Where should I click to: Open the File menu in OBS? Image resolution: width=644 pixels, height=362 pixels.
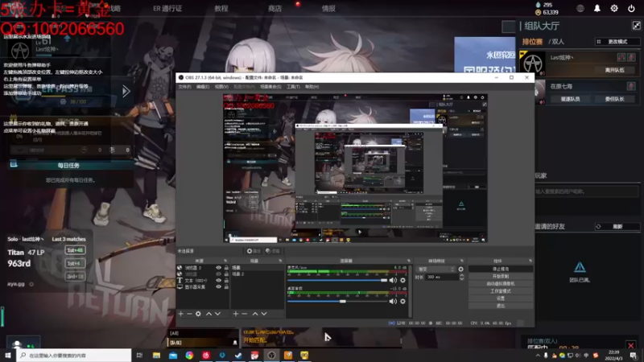pos(184,87)
